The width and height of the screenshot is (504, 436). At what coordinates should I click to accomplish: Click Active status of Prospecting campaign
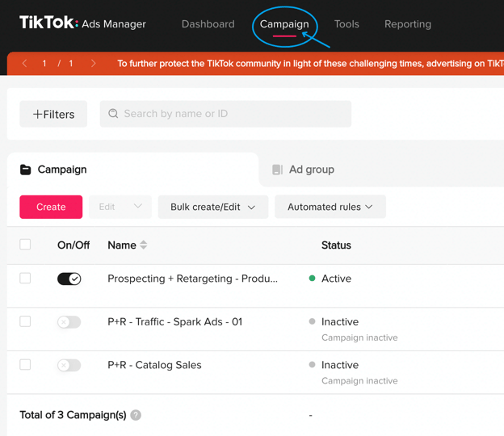point(336,279)
